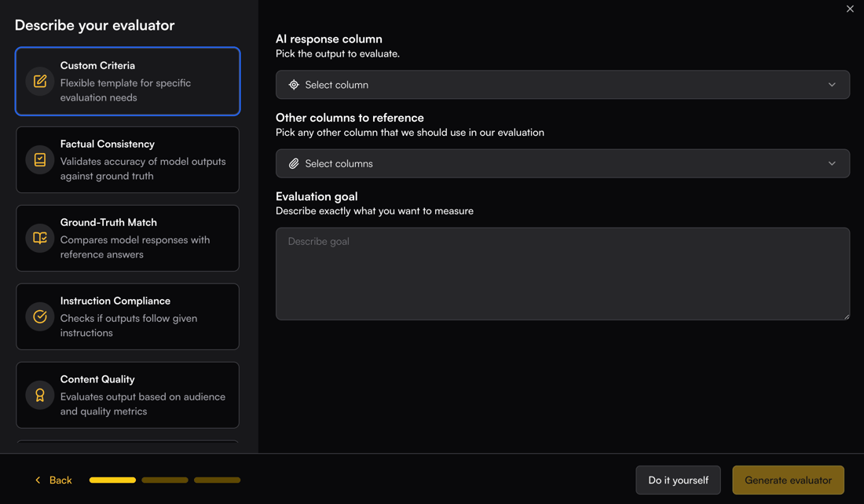Click 'Compares model responses with reference answers'

point(135,247)
